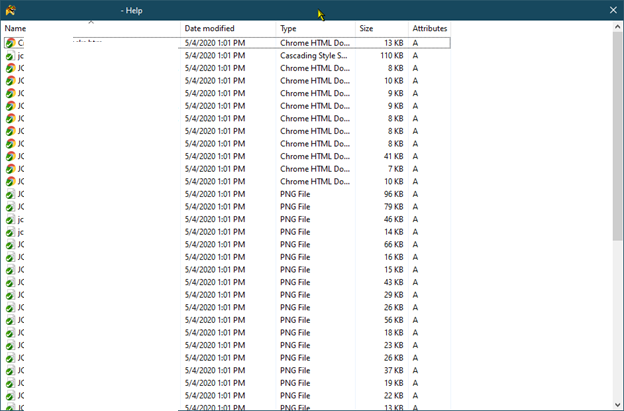The width and height of the screenshot is (624, 411).
Task: Select the PNG file icon in the 66 KB row
Action: tap(11, 245)
